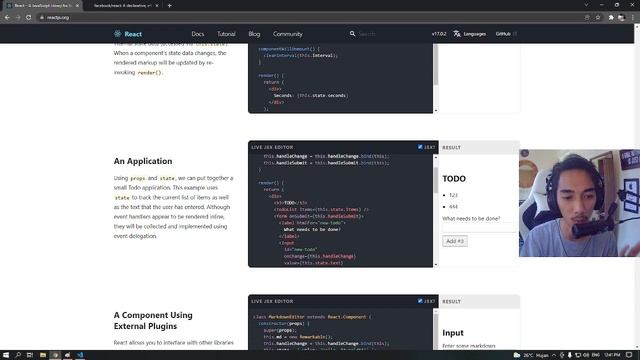Open the Chrome three-dot menu
The image size is (640, 360).
tap(633, 18)
